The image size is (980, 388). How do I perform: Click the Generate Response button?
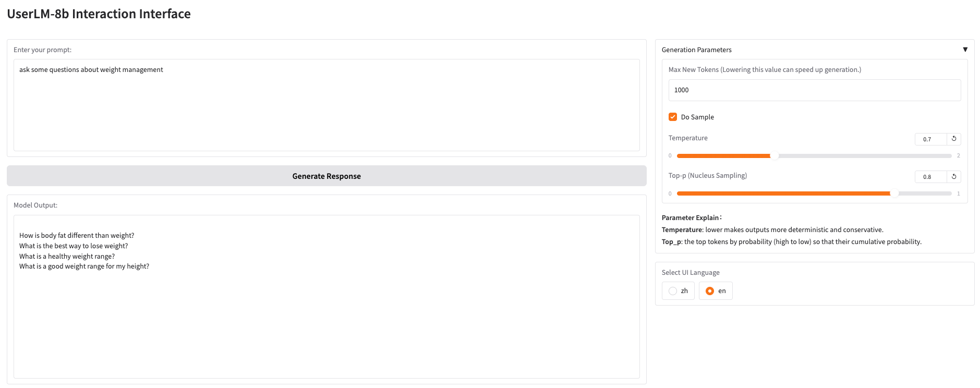[x=326, y=176]
